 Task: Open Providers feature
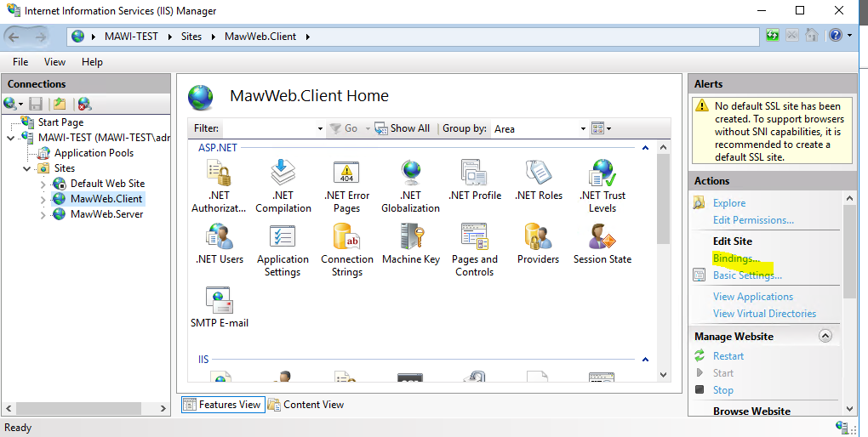[x=538, y=244]
